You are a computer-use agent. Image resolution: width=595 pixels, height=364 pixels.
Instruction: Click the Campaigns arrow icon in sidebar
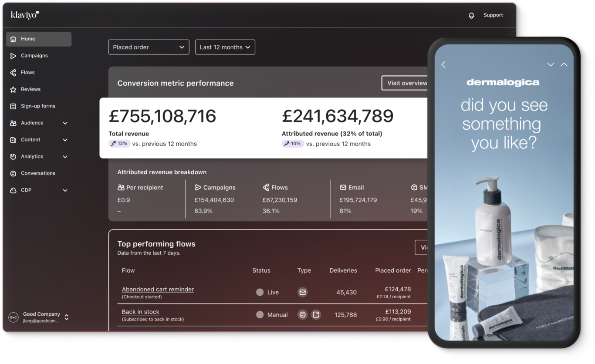[x=13, y=56]
